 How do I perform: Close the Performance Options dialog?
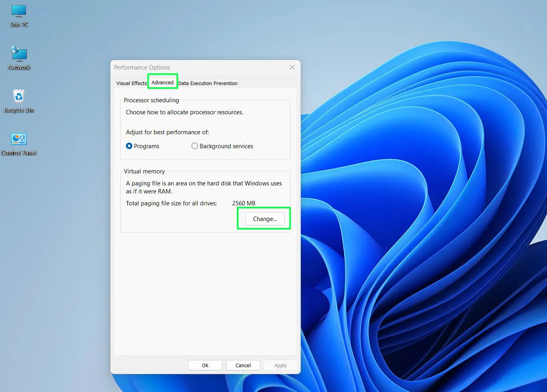pos(292,67)
